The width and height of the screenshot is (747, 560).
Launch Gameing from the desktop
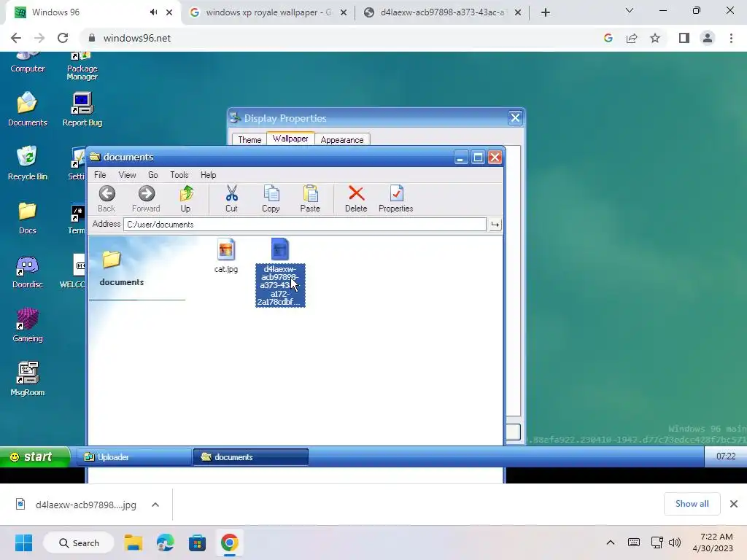28,325
